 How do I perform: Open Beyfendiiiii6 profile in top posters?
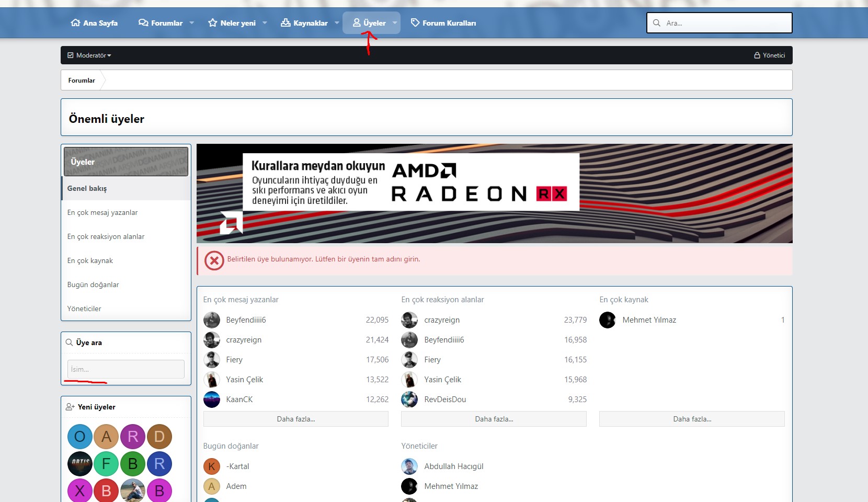(246, 320)
